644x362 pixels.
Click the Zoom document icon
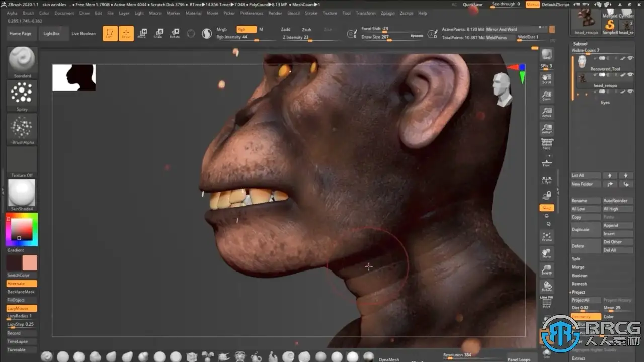546,96
